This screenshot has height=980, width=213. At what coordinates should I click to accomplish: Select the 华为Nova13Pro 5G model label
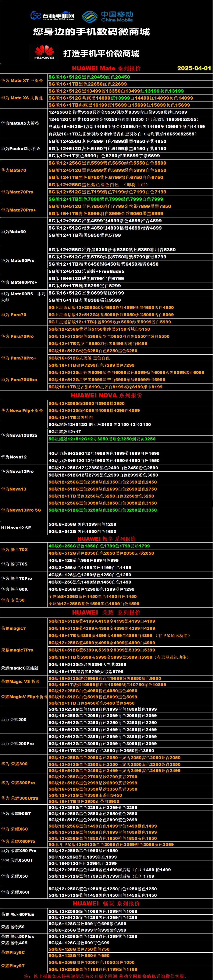(21, 510)
